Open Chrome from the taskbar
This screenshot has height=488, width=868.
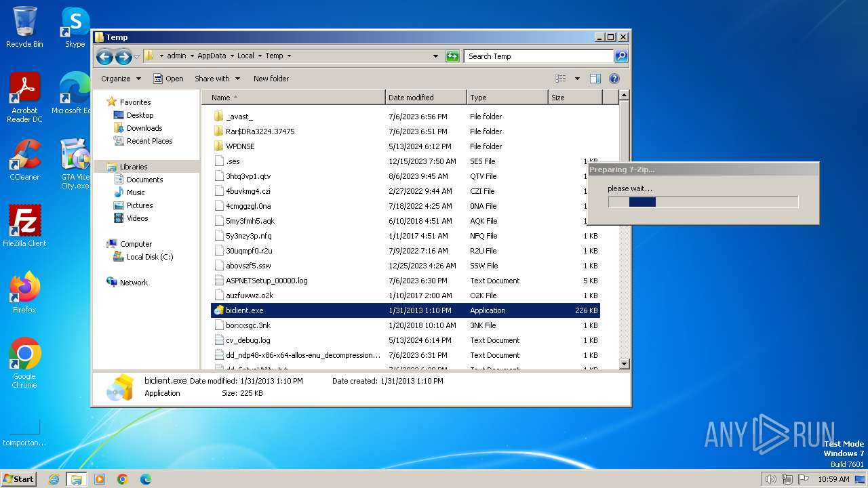click(x=123, y=479)
